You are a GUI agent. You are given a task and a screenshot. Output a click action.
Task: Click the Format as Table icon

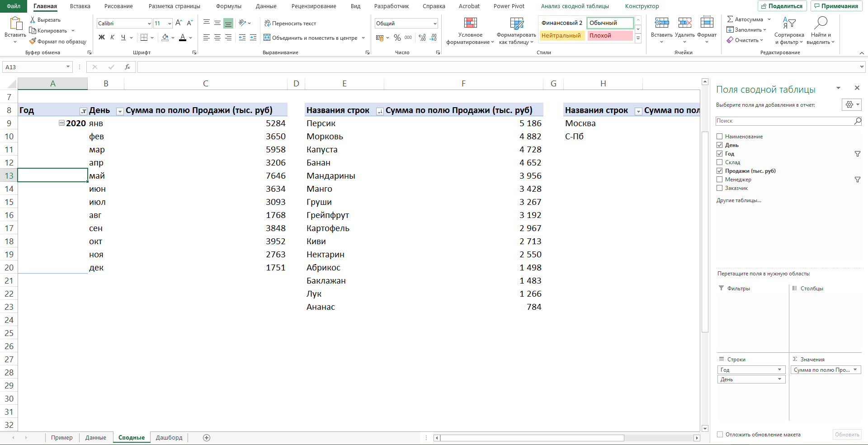click(516, 24)
